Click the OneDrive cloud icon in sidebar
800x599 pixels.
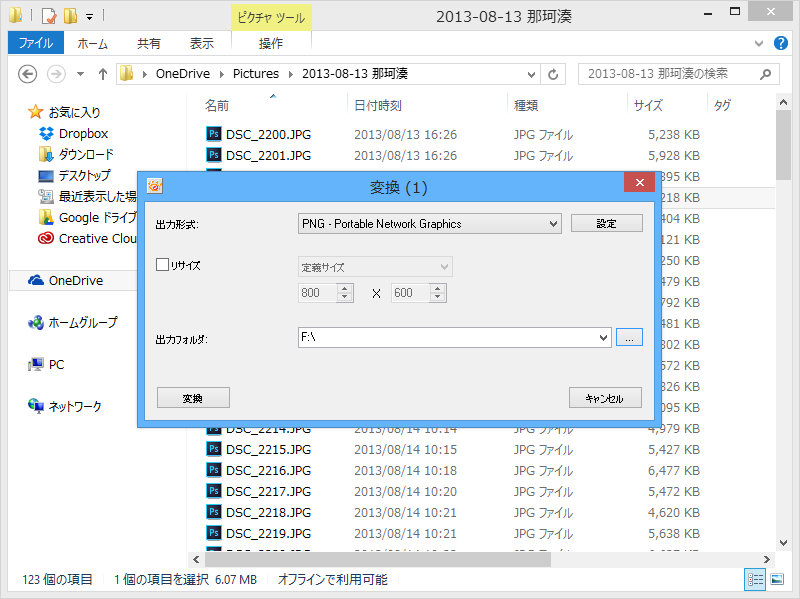36,280
